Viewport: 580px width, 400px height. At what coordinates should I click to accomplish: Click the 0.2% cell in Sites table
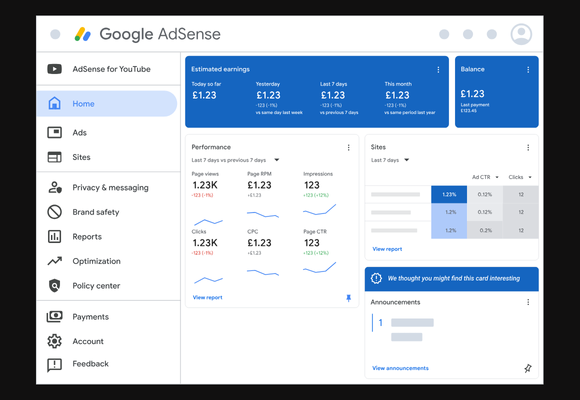(x=485, y=230)
